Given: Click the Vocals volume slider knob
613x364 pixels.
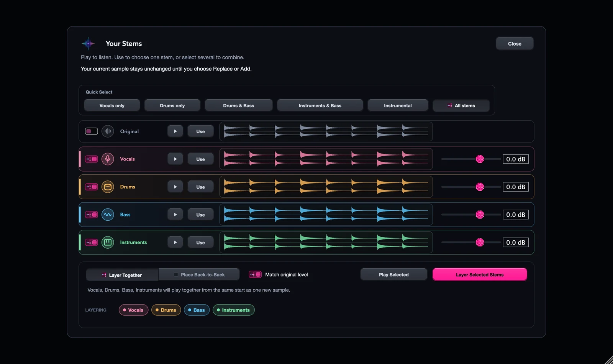Looking at the screenshot, I should point(480,159).
